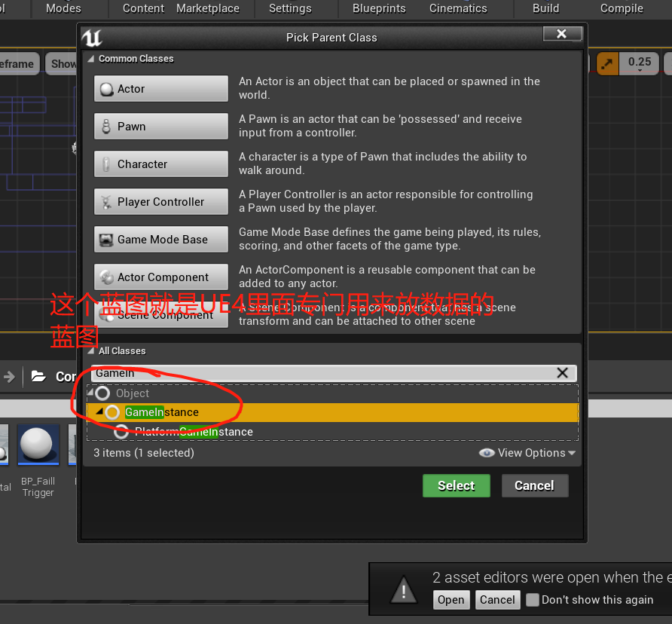
Task: Open the Settings toolbar item
Action: 290,8
